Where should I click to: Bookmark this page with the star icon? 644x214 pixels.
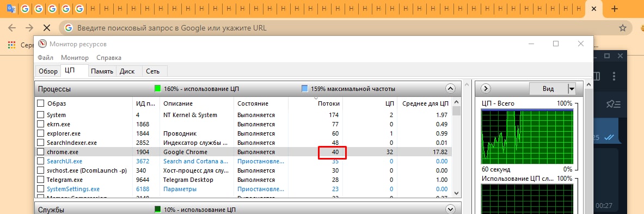click(623, 28)
